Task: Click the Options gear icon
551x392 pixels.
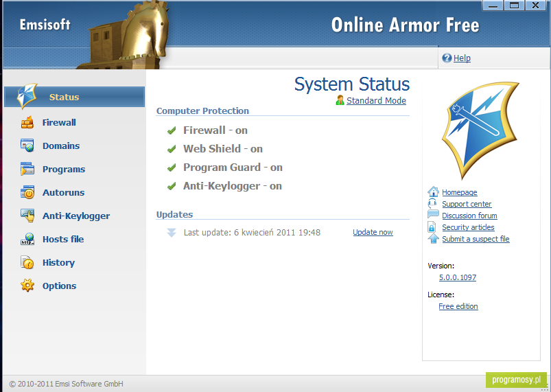Action: [x=27, y=286]
